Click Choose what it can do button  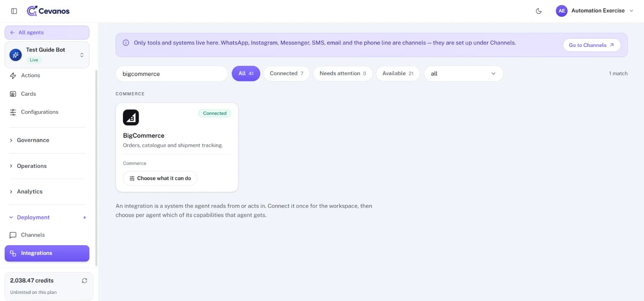coord(160,178)
